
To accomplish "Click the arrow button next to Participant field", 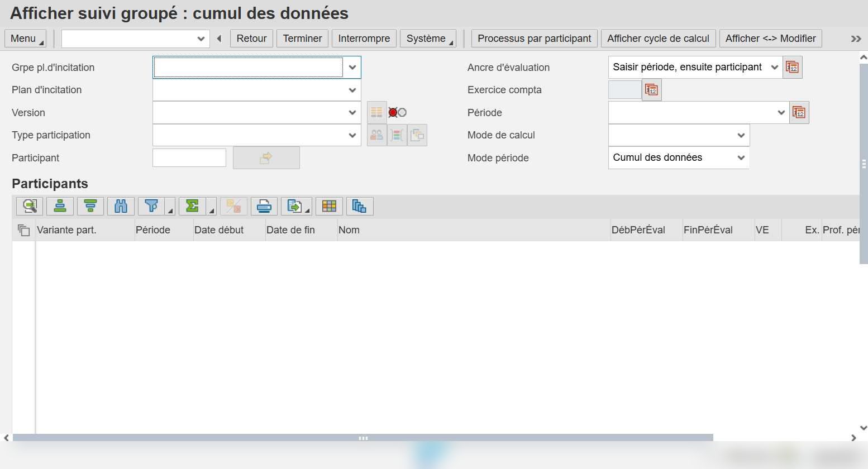I will tap(266, 158).
